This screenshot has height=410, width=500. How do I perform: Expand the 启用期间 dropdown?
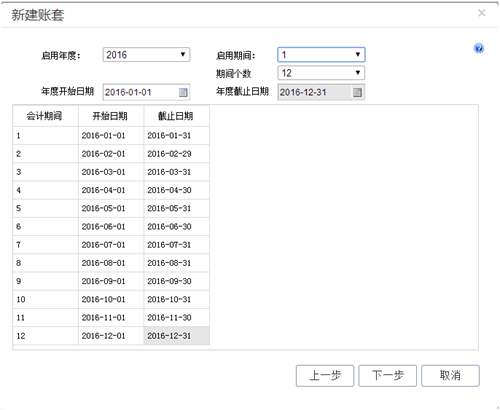pos(358,54)
